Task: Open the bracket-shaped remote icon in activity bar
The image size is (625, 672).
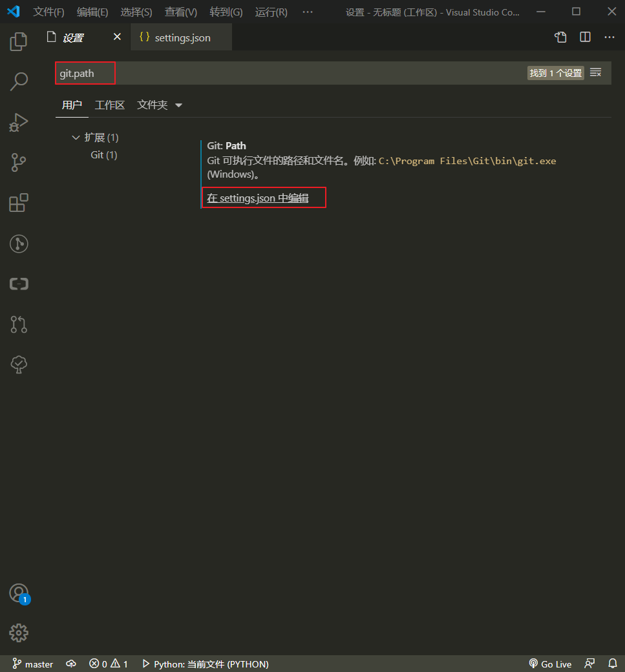Action: point(19,284)
